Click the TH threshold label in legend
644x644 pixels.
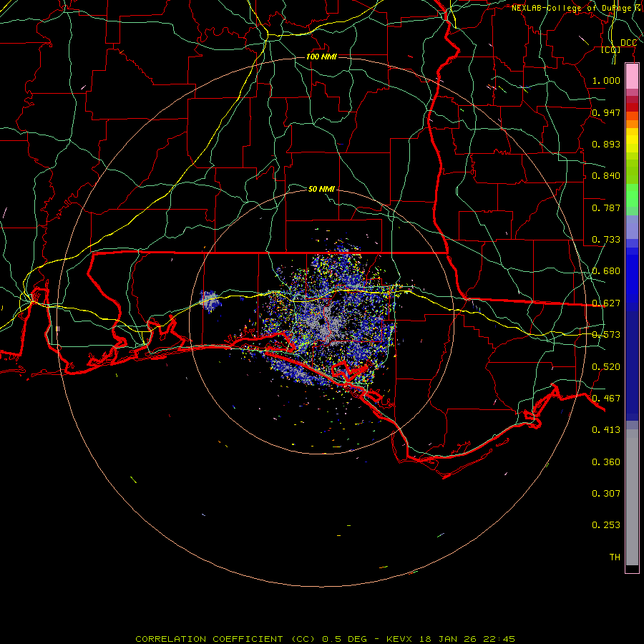pyautogui.click(x=615, y=557)
